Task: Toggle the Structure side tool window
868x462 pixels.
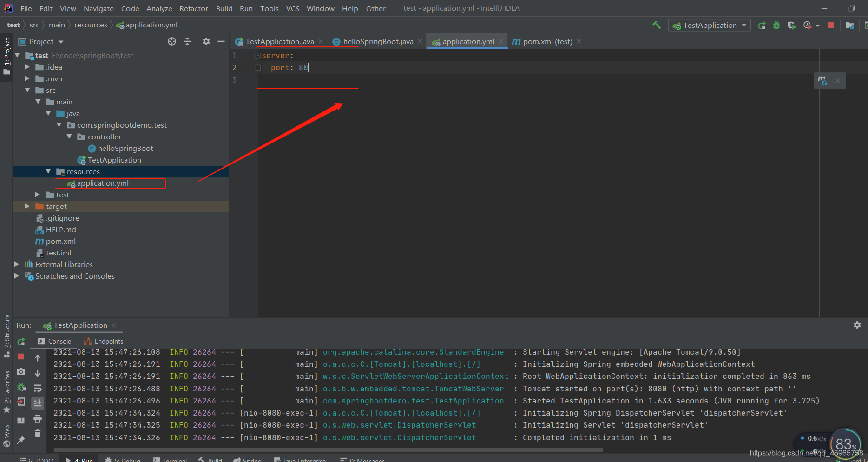Action: coord(7,336)
